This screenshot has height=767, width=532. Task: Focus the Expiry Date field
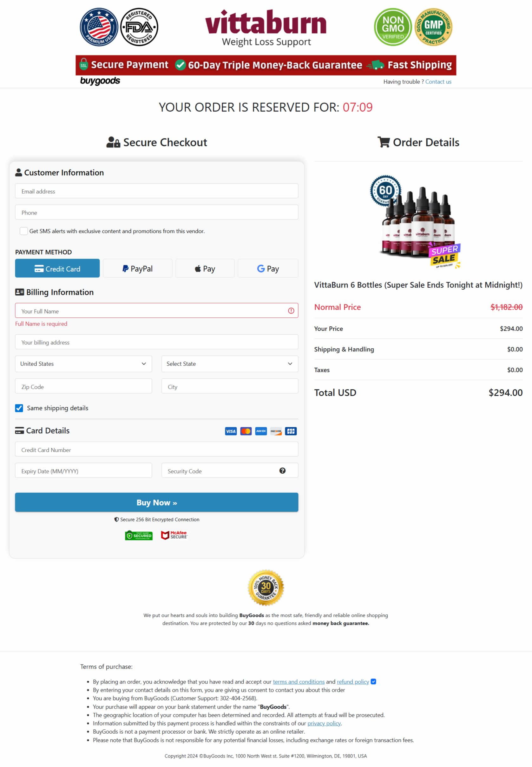point(83,471)
